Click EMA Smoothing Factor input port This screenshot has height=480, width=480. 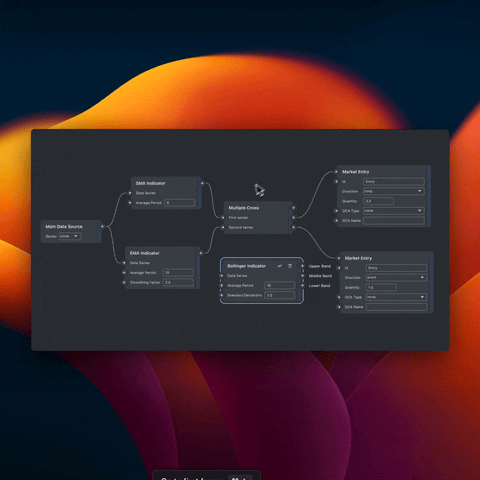[124, 282]
